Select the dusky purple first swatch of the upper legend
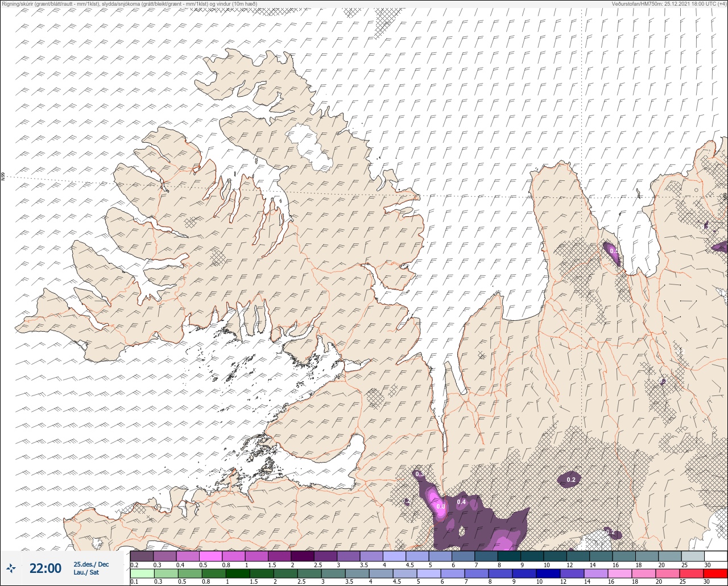Screen dimensions: 728x586 (142, 556)
